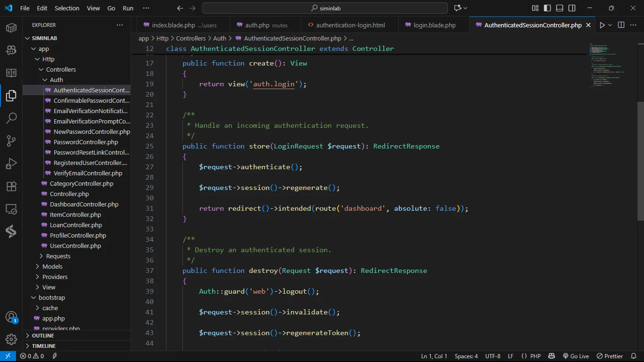Click the Split Editor Right icon

click(621, 25)
